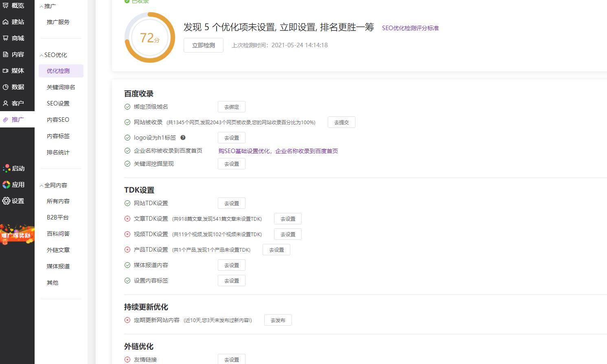Open the help tooltip beside logo设为h1标签
This screenshot has height=364, width=607.
pos(183,138)
